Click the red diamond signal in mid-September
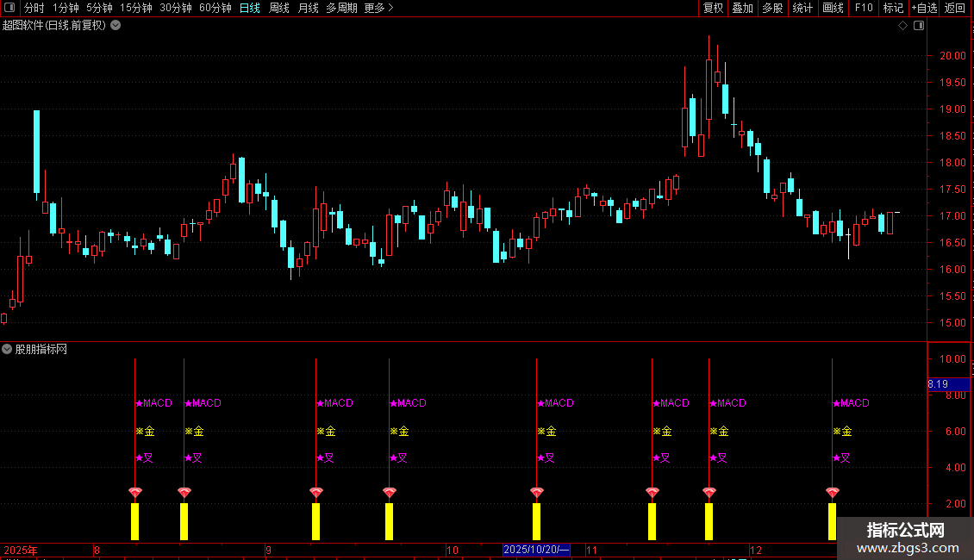 (x=315, y=493)
